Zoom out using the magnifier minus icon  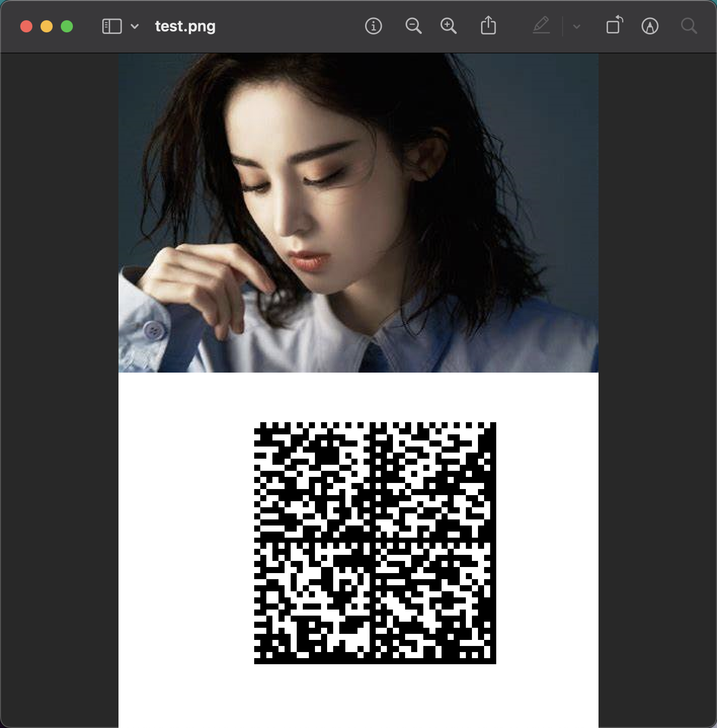tap(413, 26)
